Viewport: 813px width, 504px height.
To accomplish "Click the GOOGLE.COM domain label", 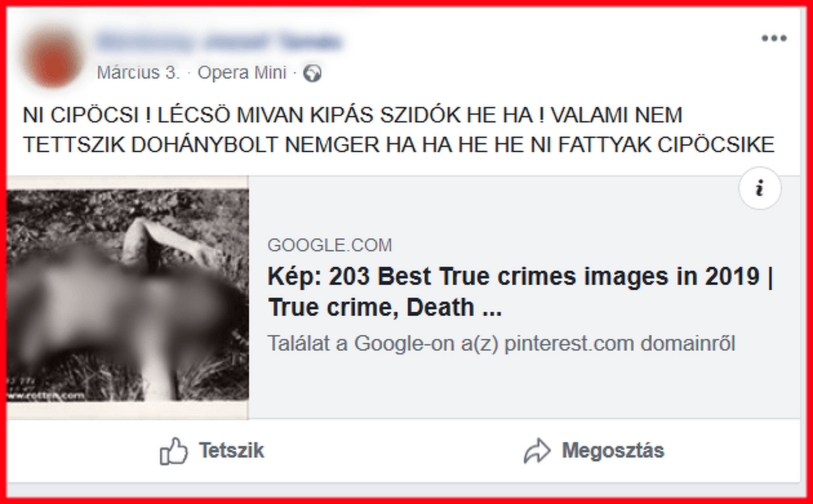I will click(x=330, y=245).
